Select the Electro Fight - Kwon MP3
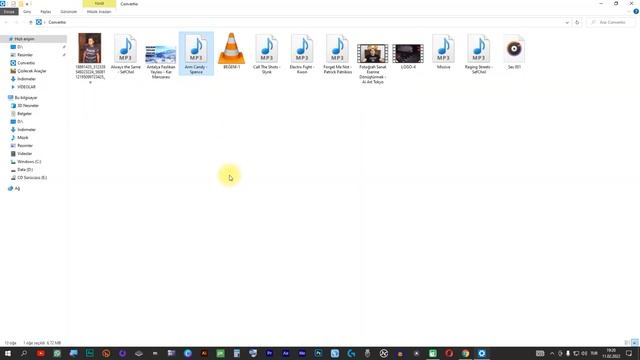640x360 pixels. point(302,53)
